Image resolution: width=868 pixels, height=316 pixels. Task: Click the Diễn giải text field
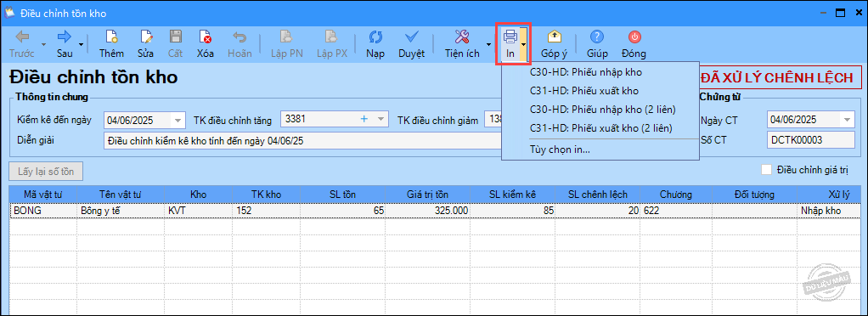click(x=302, y=140)
